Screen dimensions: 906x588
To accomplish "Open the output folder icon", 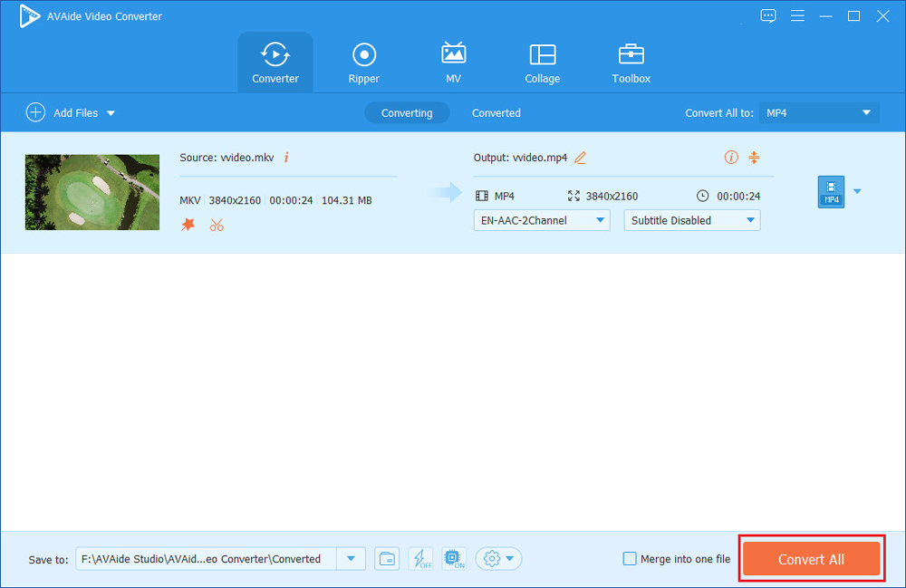I will 387,558.
